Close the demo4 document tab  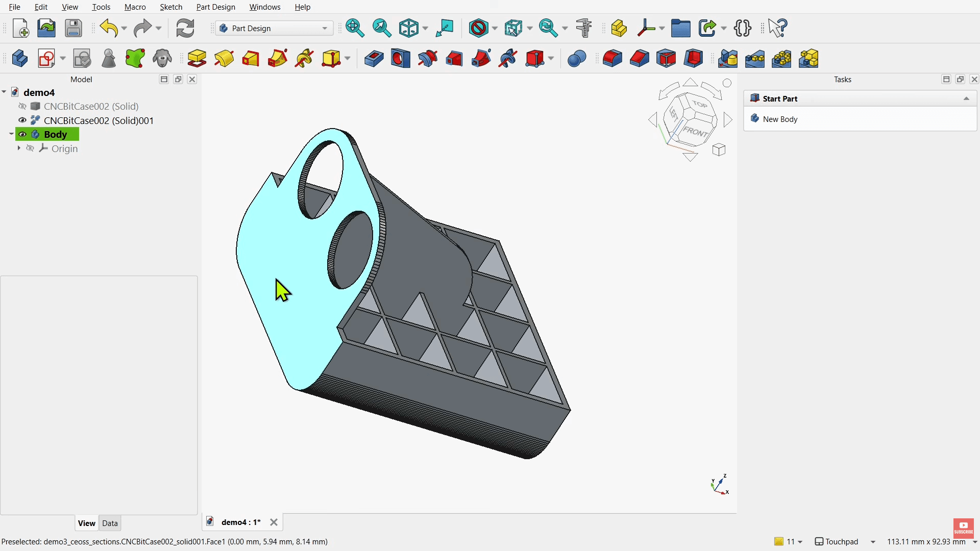coord(274,522)
